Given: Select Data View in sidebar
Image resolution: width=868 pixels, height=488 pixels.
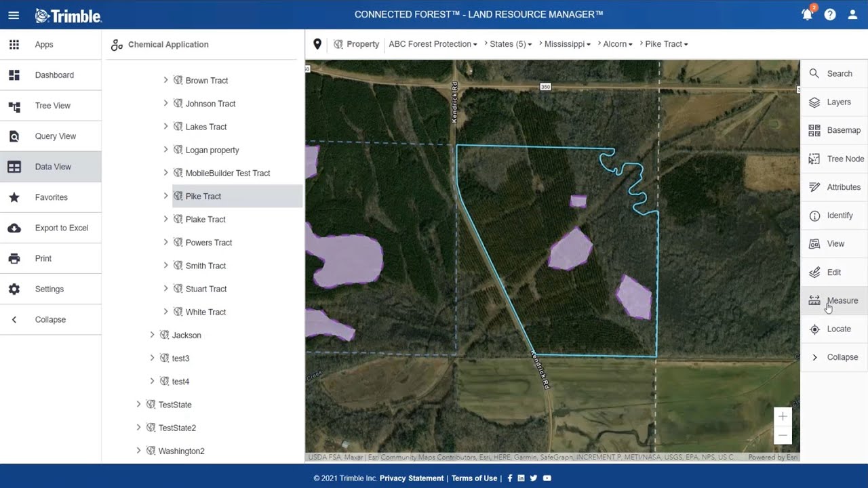Looking at the screenshot, I should point(51,167).
